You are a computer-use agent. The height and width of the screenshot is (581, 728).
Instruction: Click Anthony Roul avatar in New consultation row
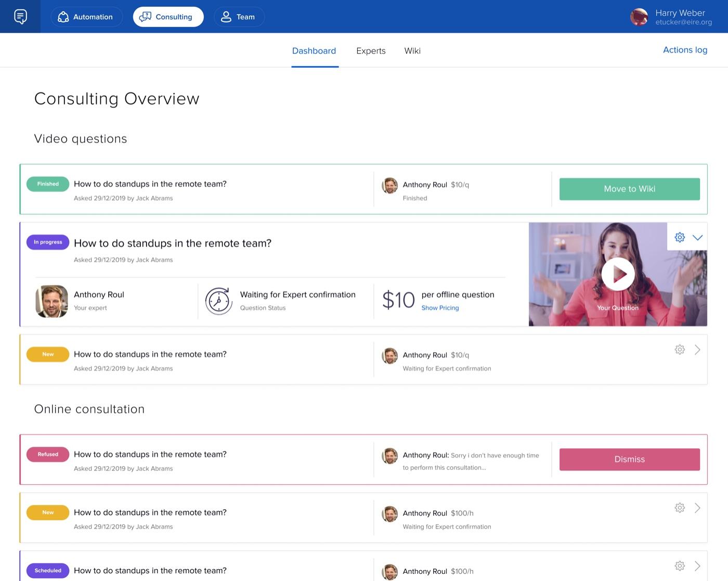389,514
